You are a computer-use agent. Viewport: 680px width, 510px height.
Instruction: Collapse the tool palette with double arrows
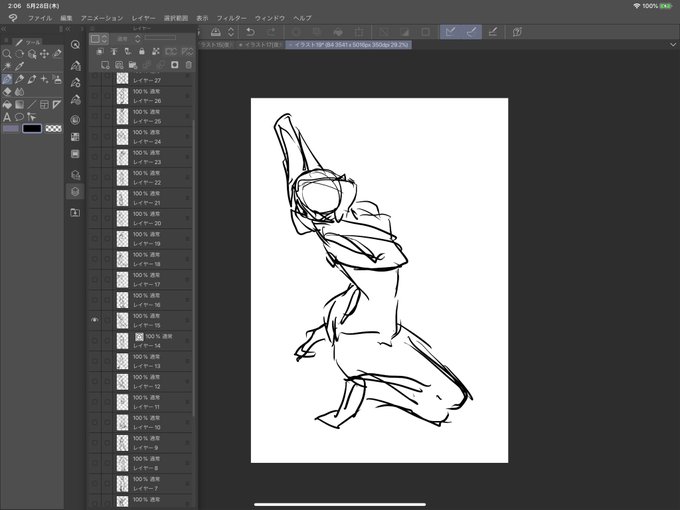[3, 29]
